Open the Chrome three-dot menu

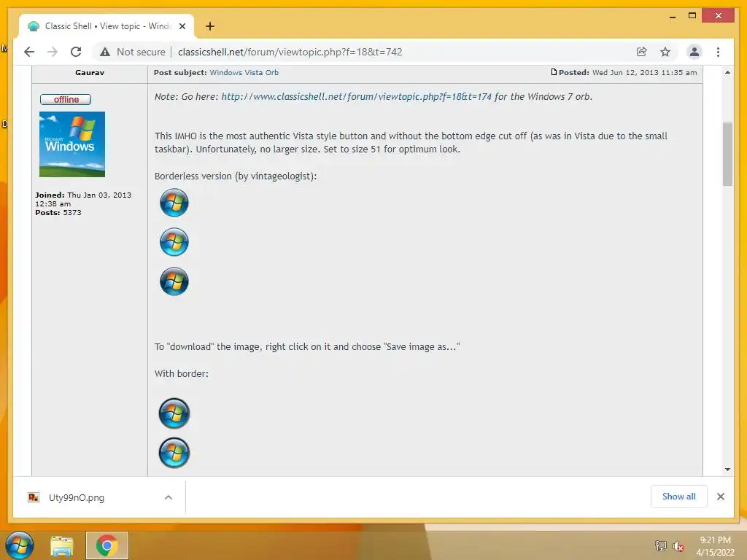point(718,52)
